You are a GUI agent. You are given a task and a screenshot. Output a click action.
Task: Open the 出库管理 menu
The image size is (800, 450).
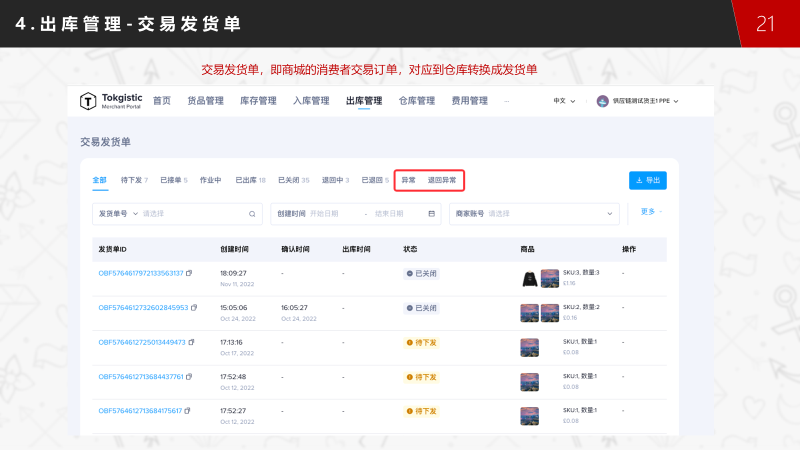tap(364, 101)
